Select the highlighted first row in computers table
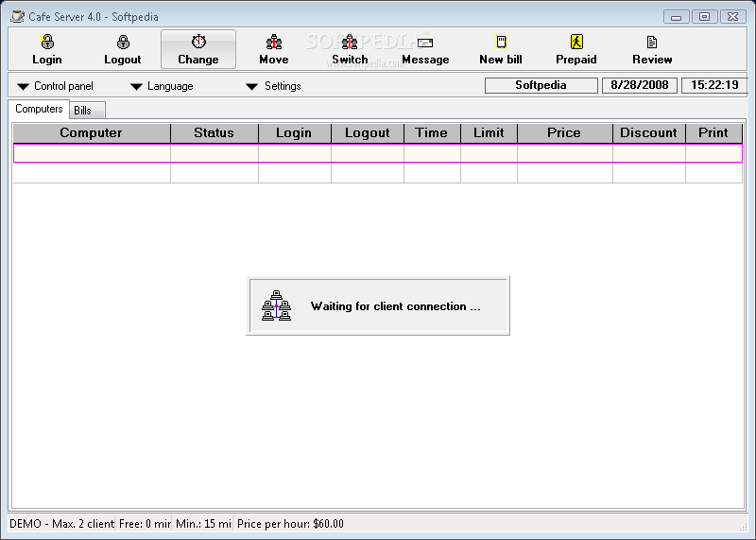 (377, 153)
